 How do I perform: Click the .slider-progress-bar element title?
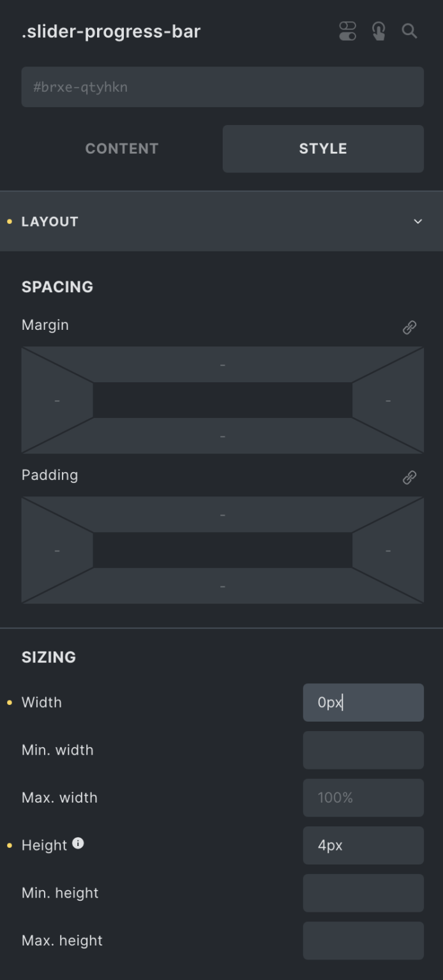click(110, 31)
